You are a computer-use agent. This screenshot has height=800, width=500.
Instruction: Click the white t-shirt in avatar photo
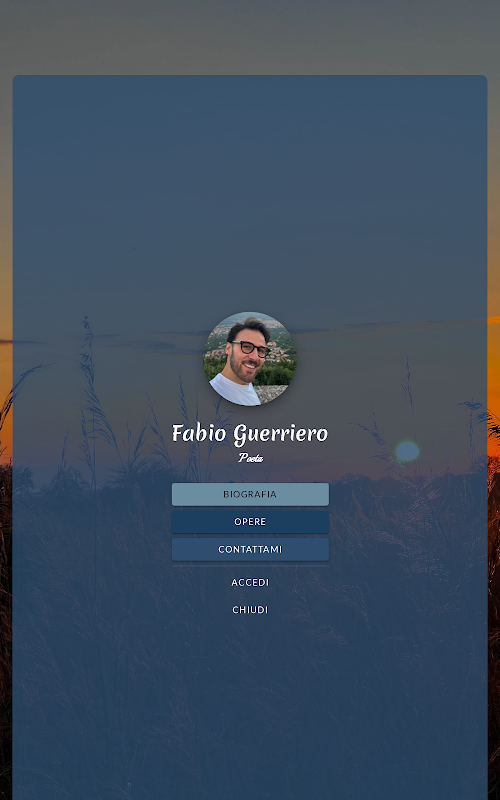tap(236, 390)
